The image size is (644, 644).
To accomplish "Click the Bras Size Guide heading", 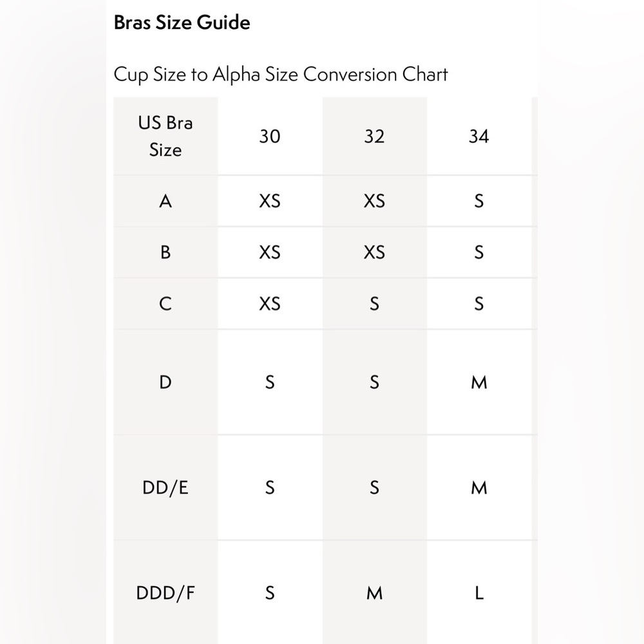I will pos(182,23).
